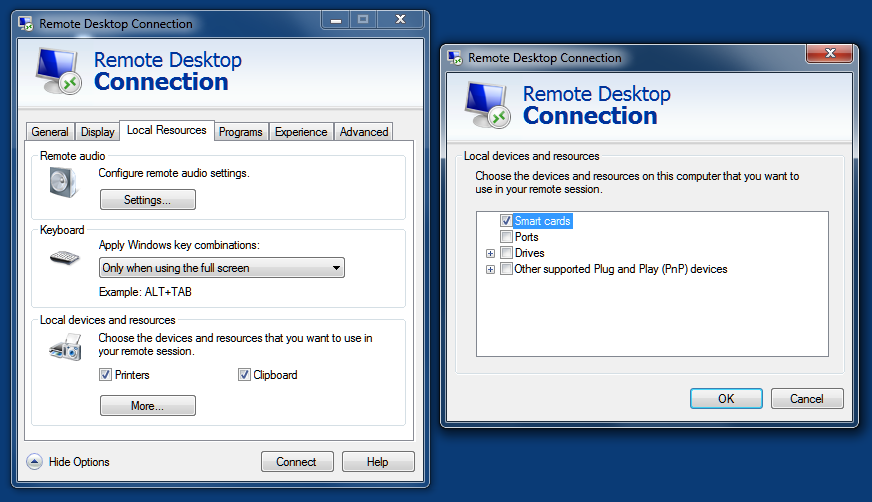Click 'Apply Windows key combinations:' label
The image size is (872, 502).
179,245
